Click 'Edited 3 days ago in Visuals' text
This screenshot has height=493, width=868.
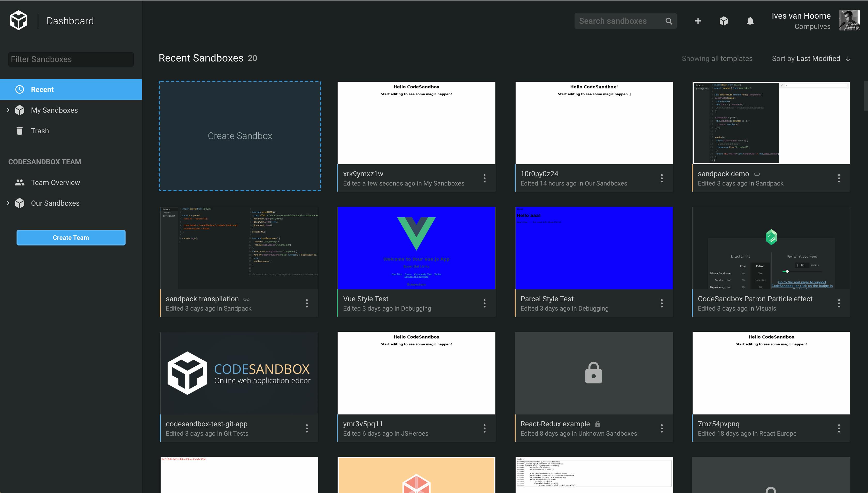click(737, 309)
